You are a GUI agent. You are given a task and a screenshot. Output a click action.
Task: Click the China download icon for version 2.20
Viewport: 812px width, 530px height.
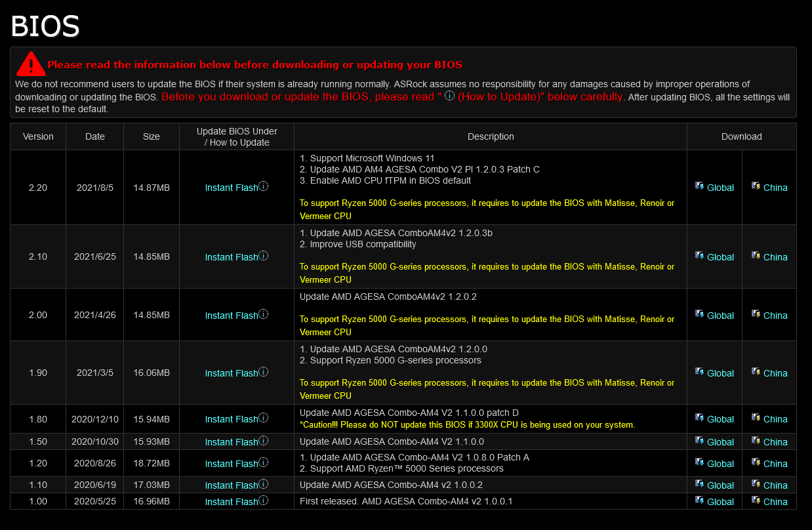tap(756, 186)
